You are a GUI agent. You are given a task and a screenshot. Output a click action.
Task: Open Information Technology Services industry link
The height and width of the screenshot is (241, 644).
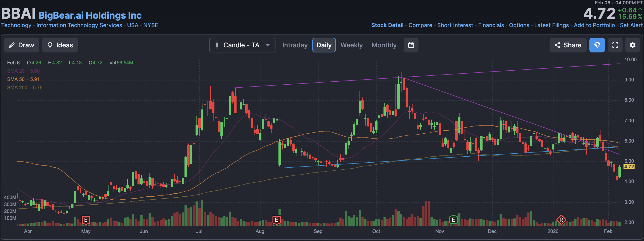tap(79, 25)
